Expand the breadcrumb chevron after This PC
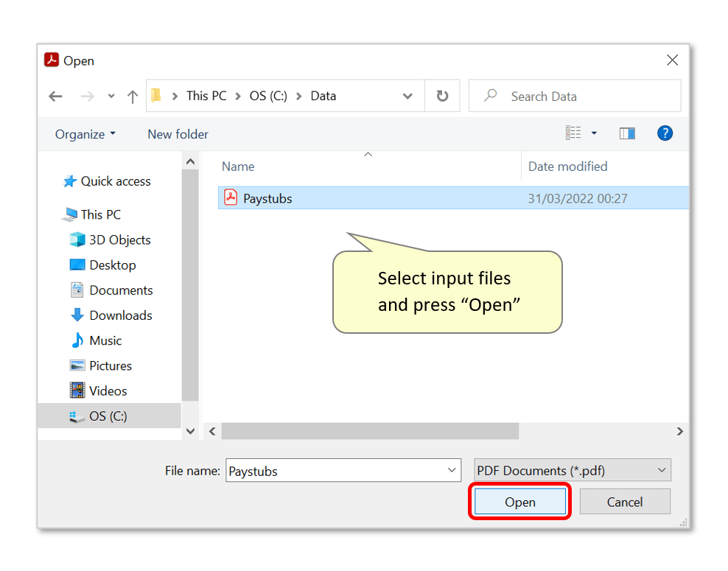This screenshot has height=571, width=728. [239, 96]
